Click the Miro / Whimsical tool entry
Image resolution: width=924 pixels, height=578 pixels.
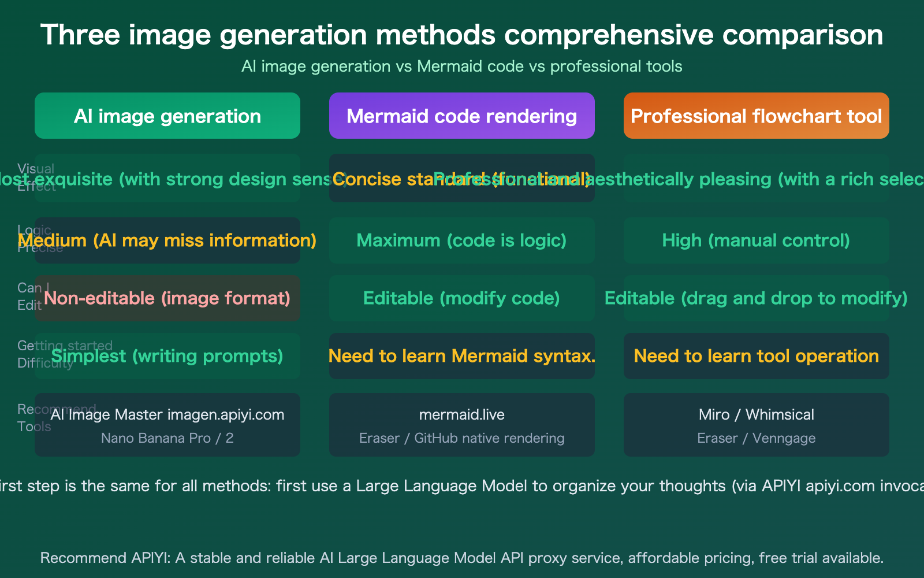pyautogui.click(x=756, y=414)
